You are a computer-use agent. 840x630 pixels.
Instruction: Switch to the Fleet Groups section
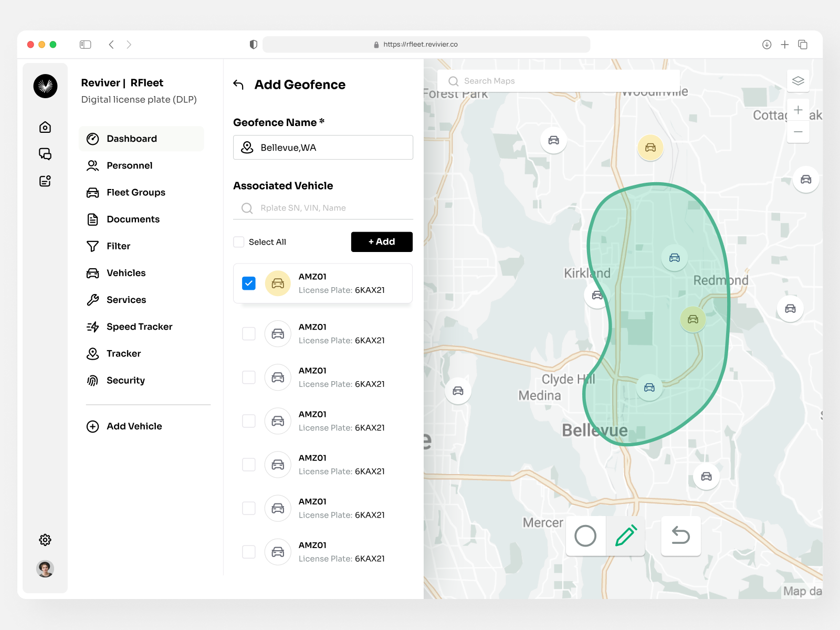(x=135, y=192)
